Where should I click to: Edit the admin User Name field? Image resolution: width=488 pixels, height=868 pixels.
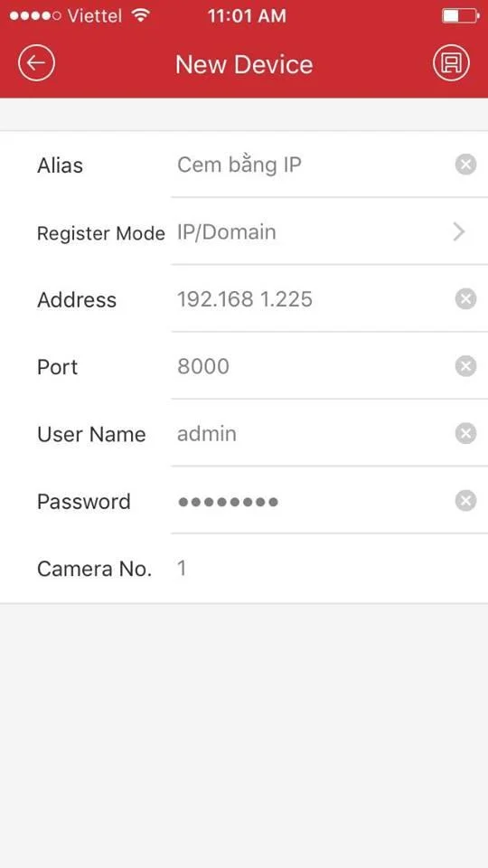(313, 433)
